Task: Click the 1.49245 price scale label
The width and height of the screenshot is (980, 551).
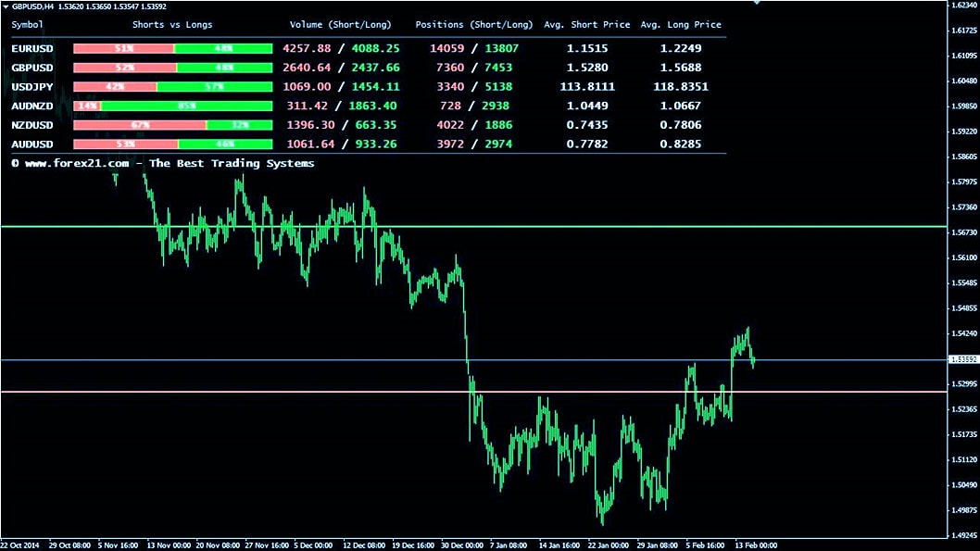Action: tap(964, 535)
